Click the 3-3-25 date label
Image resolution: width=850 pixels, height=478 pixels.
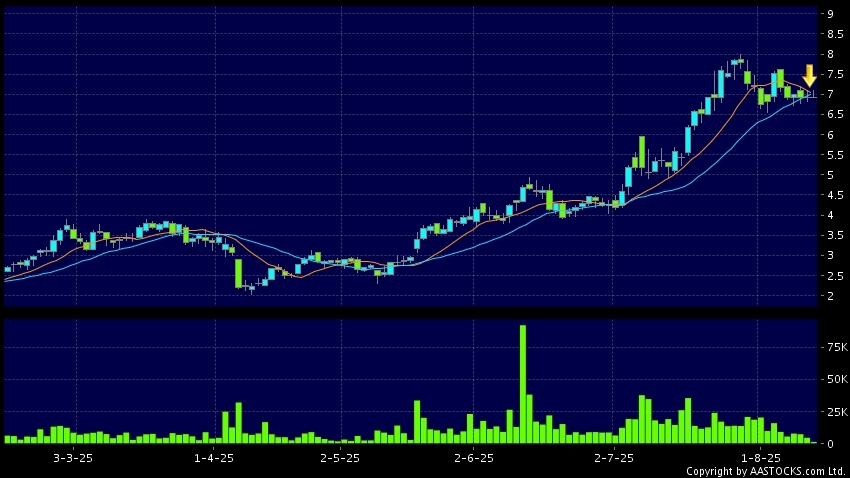click(x=73, y=458)
